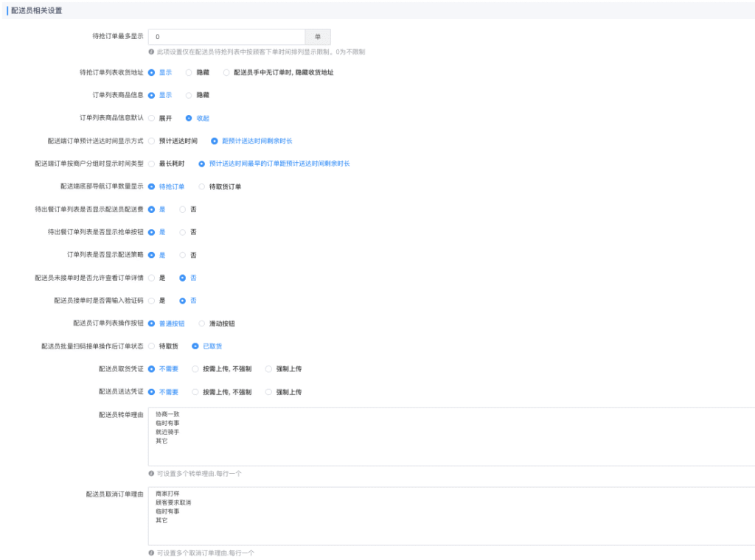Select 按需上传, 不强制 for 配送员送达凭证
Viewport: 755px width, 560px height.
pyautogui.click(x=195, y=392)
